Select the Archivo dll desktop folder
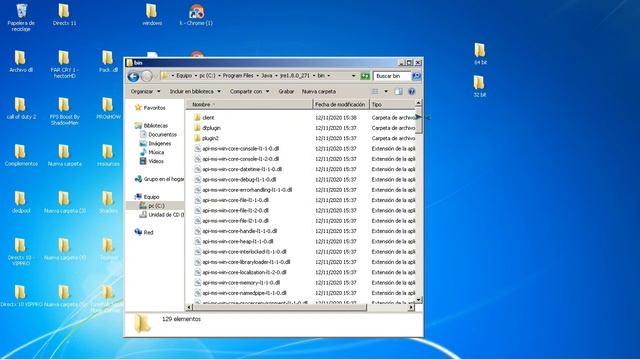Image resolution: width=640 pixels, height=360 pixels. 21,61
